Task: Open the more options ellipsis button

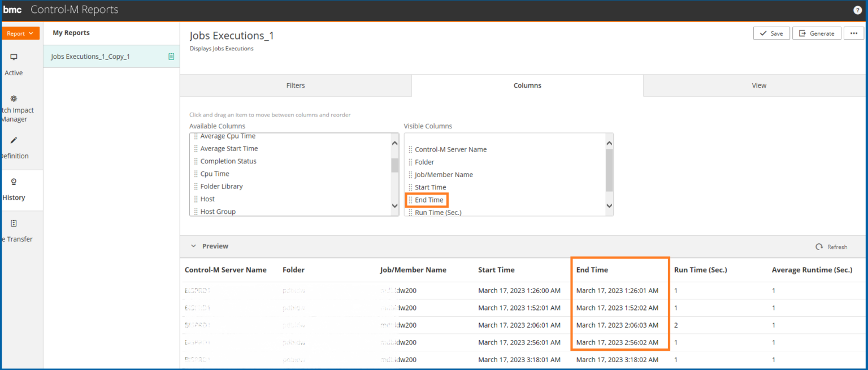Action: point(853,33)
